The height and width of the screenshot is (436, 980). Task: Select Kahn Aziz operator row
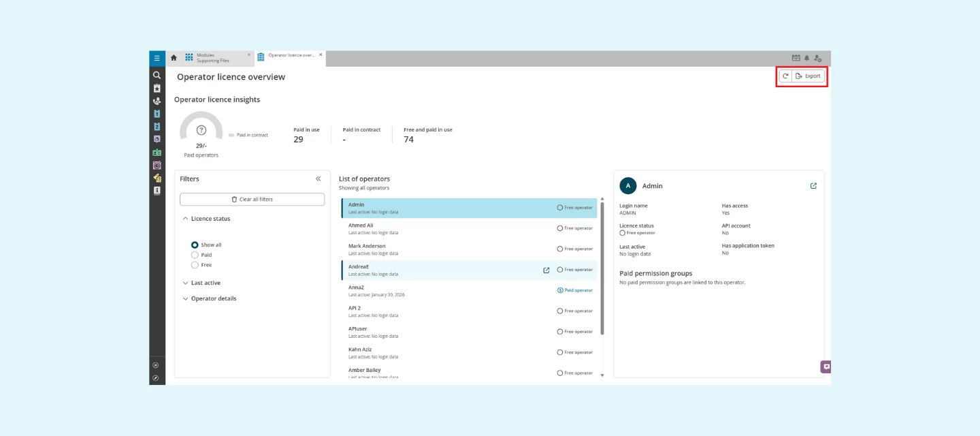coord(469,352)
